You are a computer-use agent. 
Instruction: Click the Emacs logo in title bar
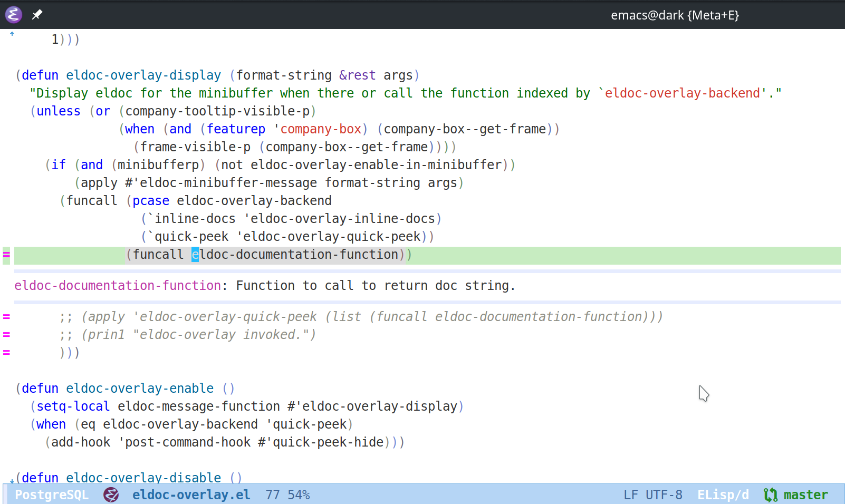point(14,15)
